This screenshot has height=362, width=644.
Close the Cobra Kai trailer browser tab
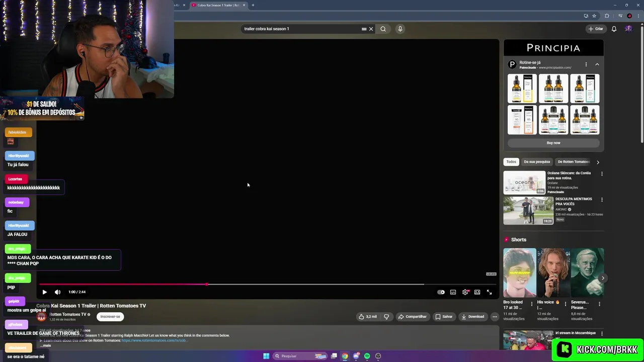click(244, 5)
